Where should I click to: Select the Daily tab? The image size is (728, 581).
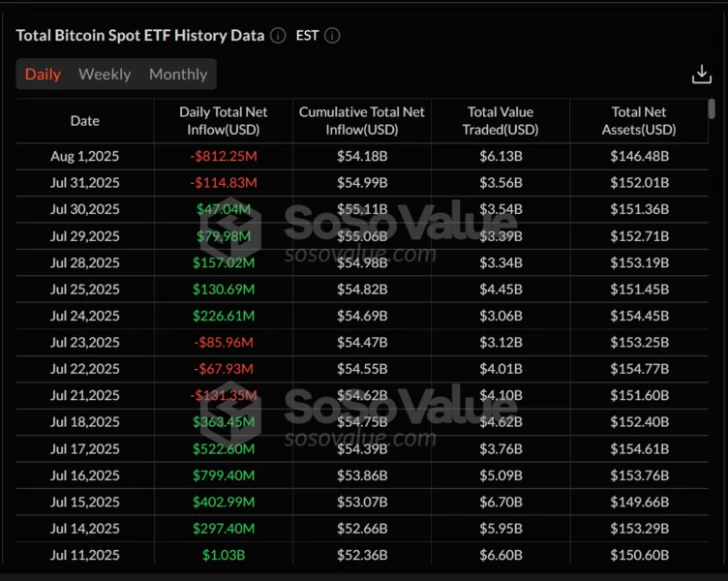(x=43, y=74)
